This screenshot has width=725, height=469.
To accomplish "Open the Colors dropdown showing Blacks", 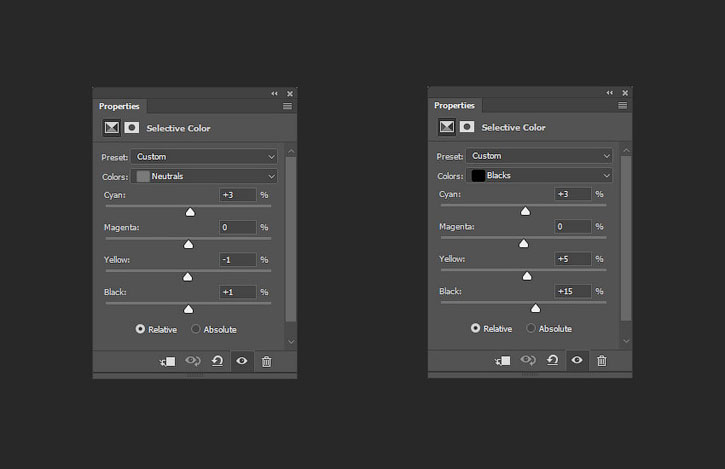I will pyautogui.click(x=540, y=175).
